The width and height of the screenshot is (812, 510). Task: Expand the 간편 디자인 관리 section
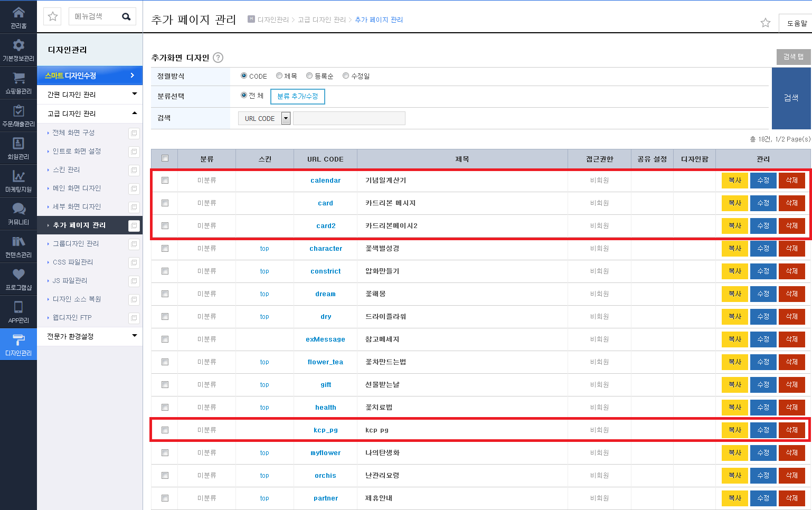90,95
